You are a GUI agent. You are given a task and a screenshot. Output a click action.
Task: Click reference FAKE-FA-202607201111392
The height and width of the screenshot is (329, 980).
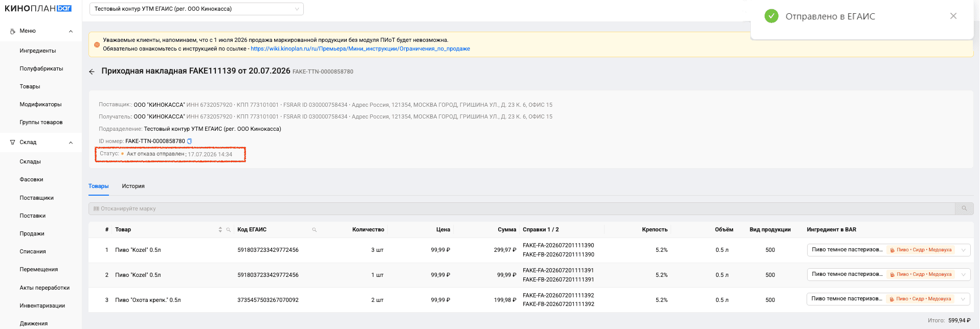tap(559, 295)
